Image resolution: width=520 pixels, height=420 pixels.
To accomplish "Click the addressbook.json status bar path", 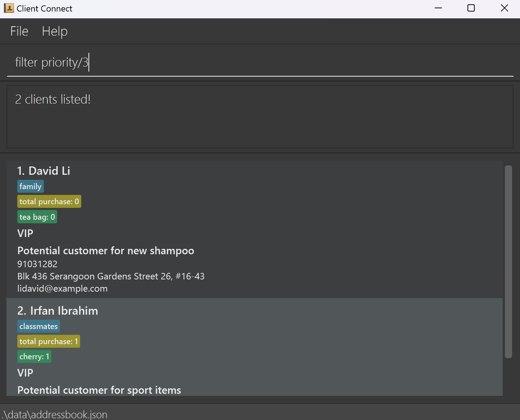I will (x=55, y=414).
